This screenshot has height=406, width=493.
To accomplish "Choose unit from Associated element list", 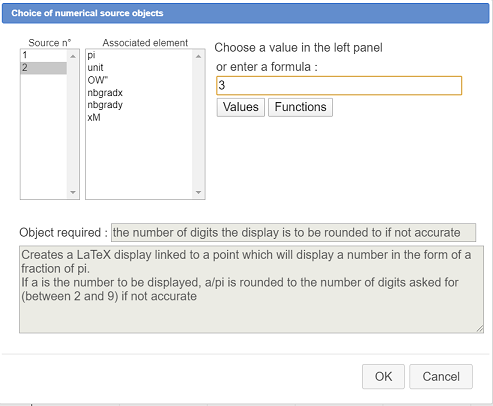I will [x=139, y=68].
